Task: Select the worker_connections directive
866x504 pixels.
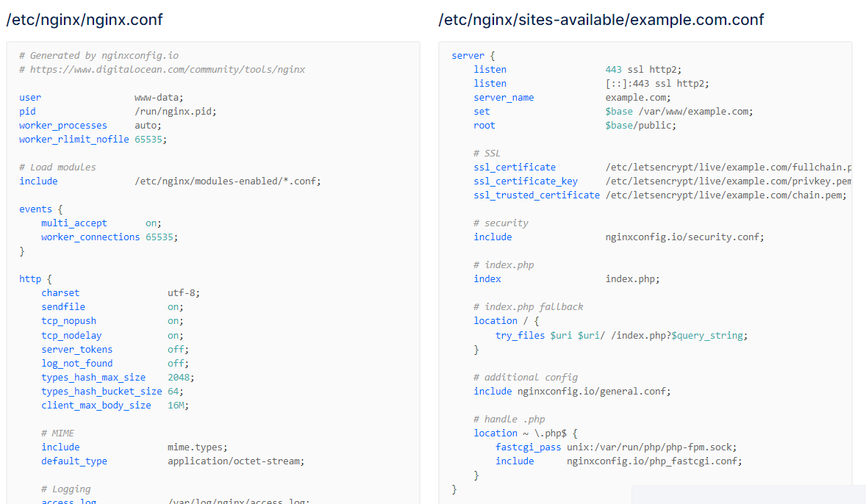Action: 90,237
